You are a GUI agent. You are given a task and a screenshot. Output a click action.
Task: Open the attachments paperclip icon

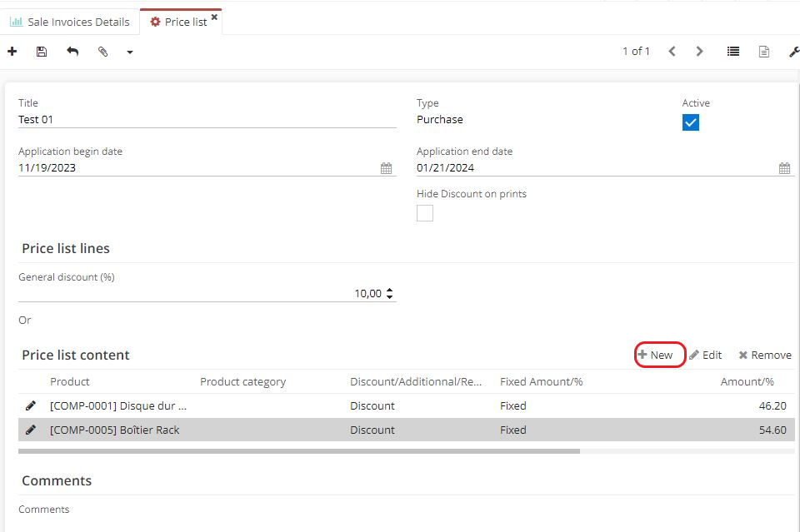(103, 52)
